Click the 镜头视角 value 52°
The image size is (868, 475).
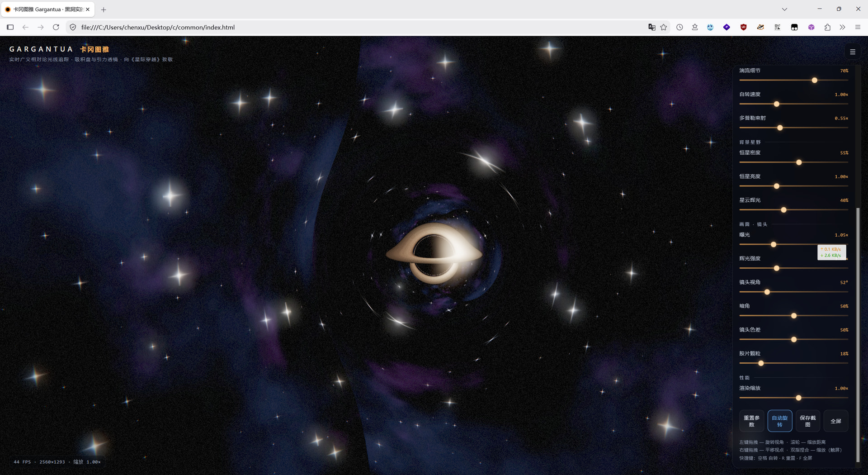pos(844,282)
